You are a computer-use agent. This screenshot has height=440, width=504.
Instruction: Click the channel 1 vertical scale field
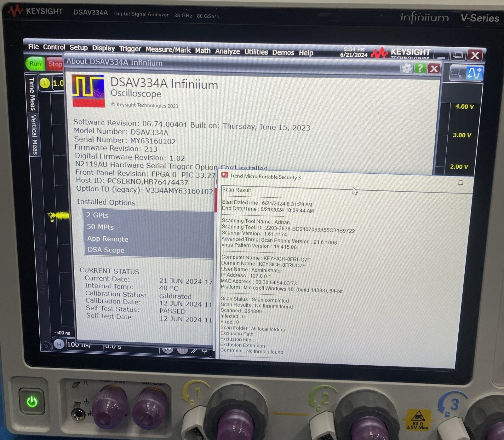pyautogui.click(x=58, y=83)
